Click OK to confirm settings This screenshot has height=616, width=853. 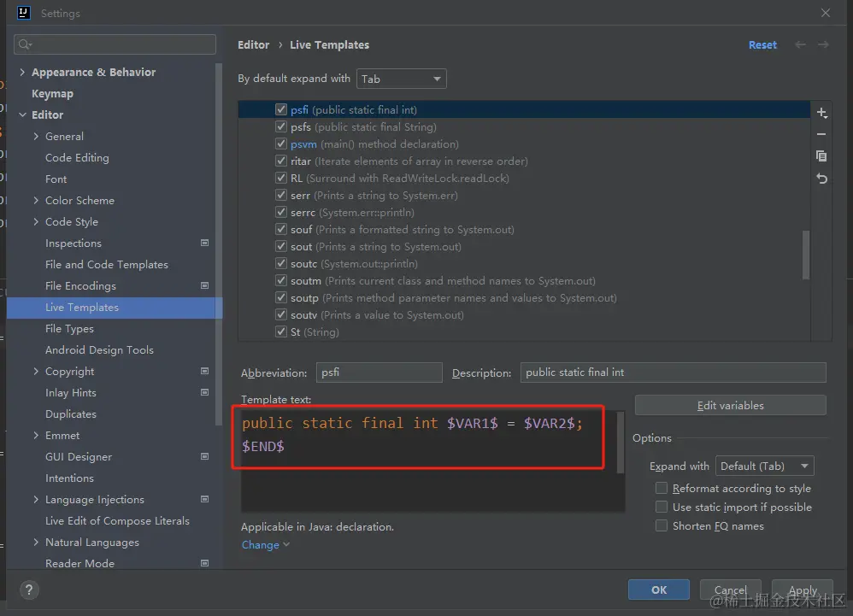point(659,590)
